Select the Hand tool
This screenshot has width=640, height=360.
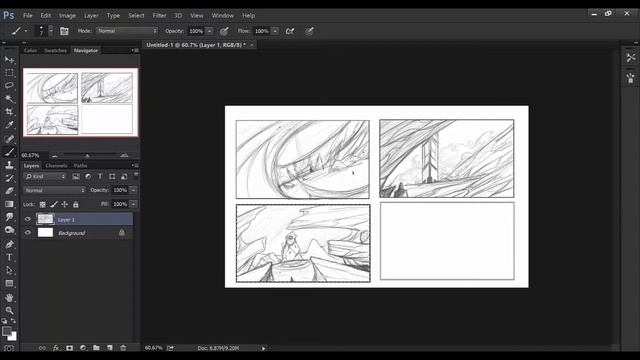[x=9, y=298]
